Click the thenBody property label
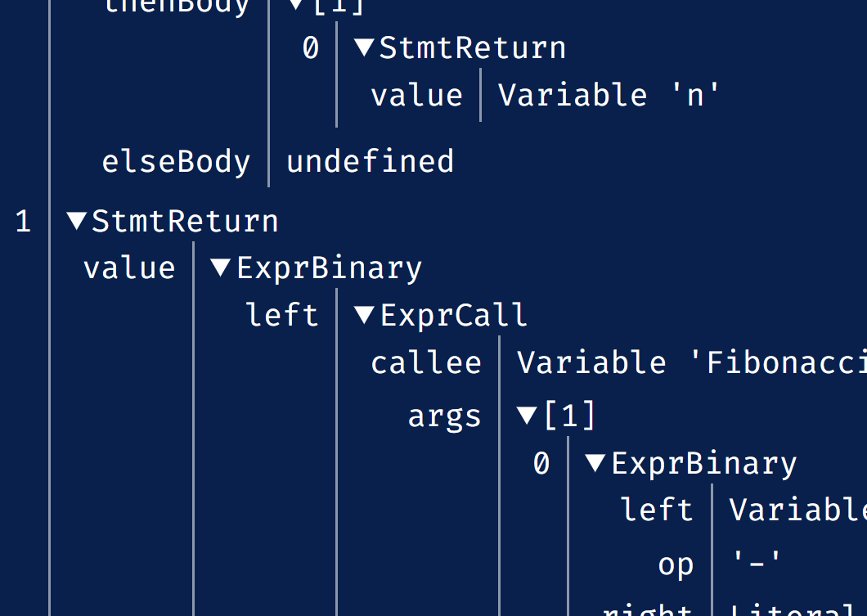867x616 pixels. [177, 7]
